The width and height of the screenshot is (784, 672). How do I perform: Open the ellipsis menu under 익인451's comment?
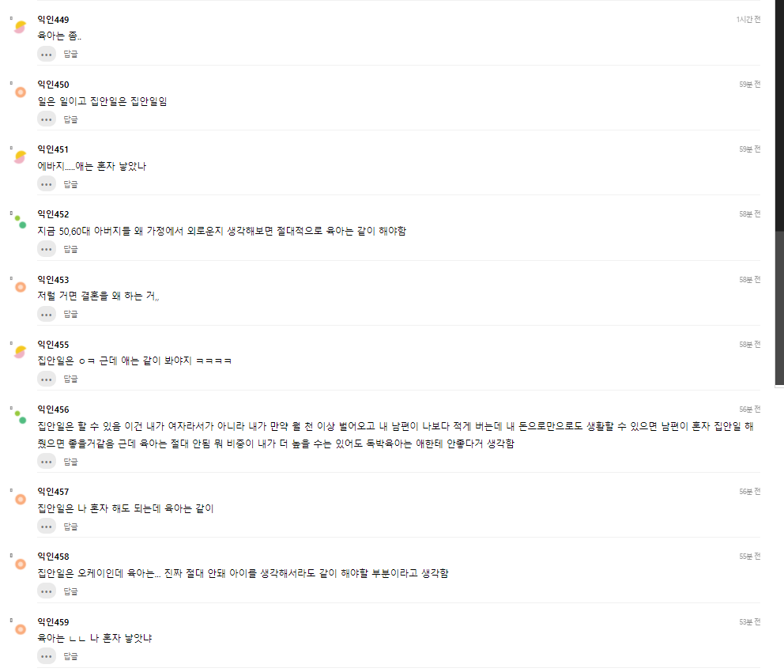(47, 184)
